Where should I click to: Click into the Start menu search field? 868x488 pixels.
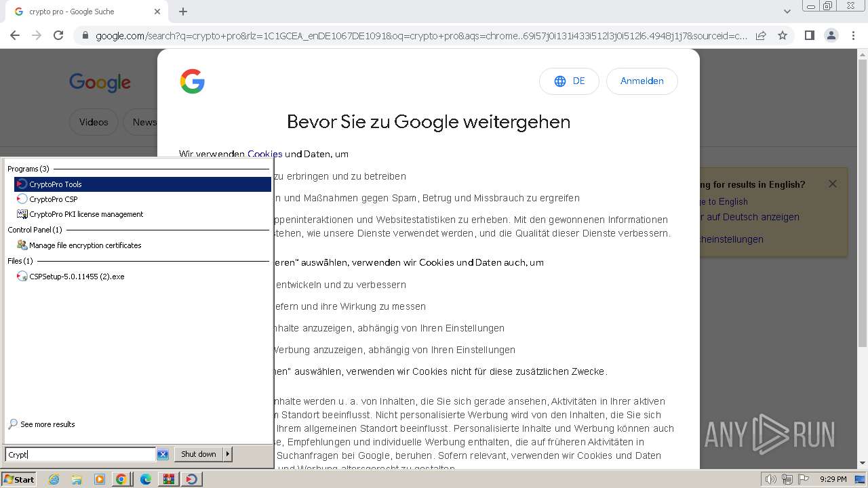(x=81, y=455)
